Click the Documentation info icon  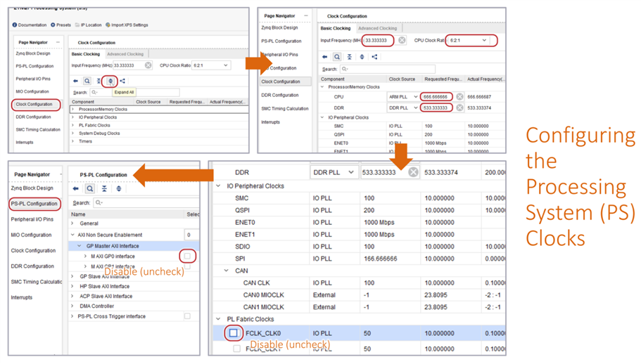15,25
